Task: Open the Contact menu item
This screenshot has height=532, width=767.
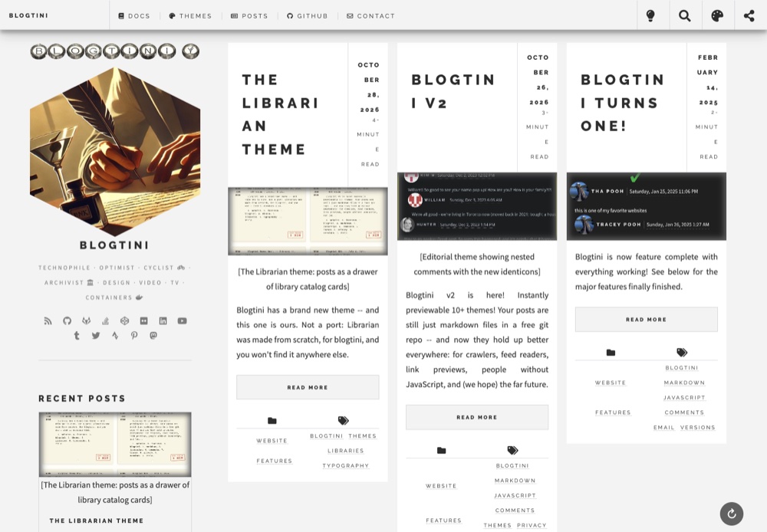Action: (370, 15)
